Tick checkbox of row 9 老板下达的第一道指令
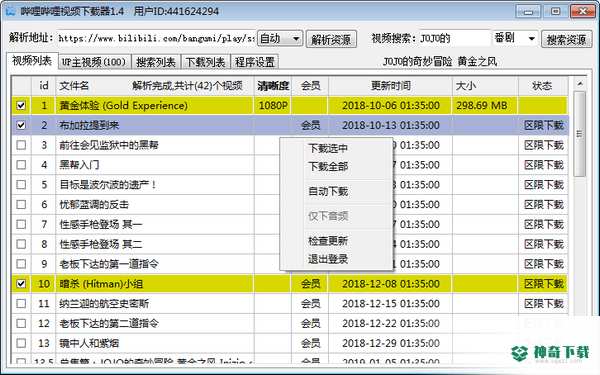The width and height of the screenshot is (600, 375). (21, 264)
